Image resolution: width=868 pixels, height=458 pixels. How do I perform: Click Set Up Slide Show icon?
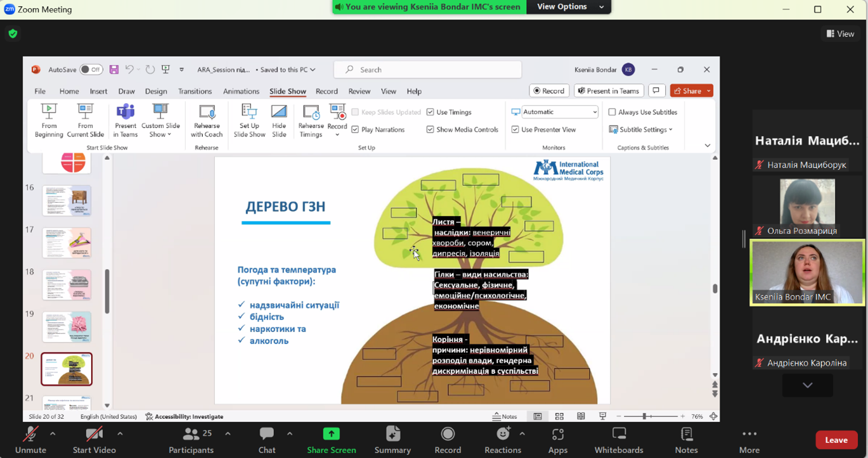[249, 112]
